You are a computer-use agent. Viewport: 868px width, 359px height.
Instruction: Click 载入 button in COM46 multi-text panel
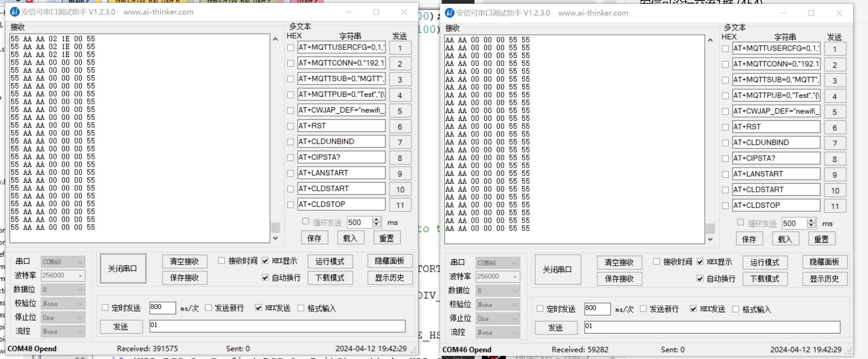[x=786, y=239]
